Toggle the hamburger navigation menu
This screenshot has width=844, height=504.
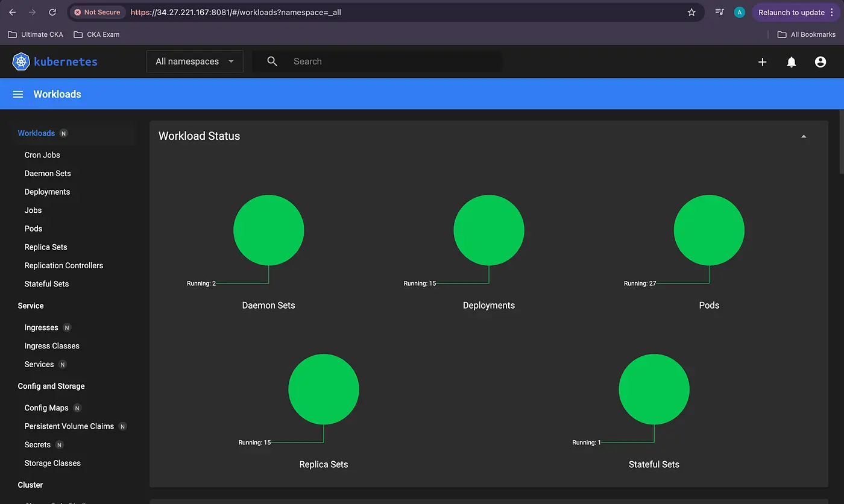18,94
